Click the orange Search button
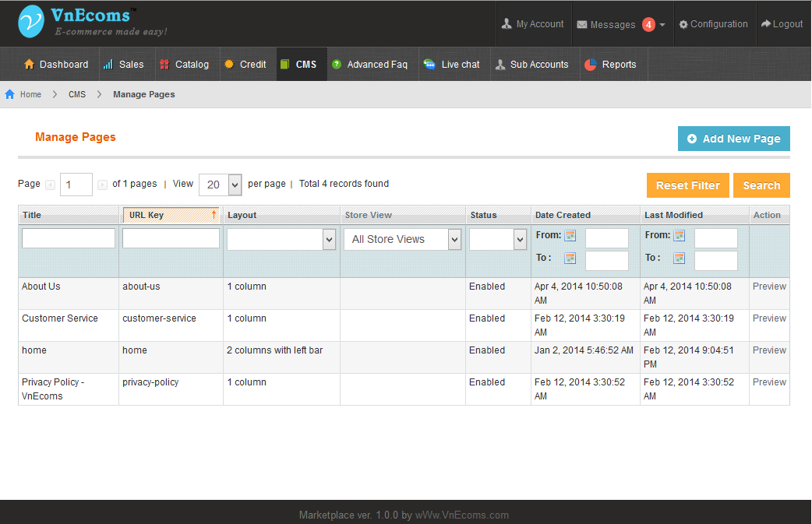The height and width of the screenshot is (524, 812). (x=761, y=185)
